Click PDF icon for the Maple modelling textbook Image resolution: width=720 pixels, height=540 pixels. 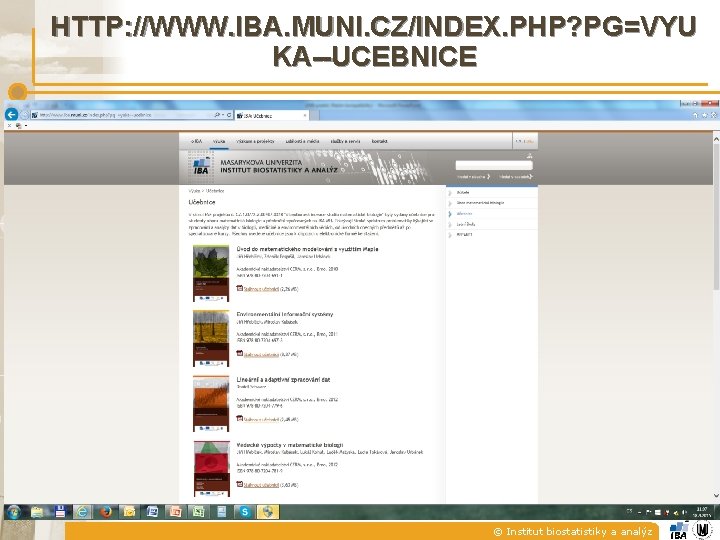point(239,288)
